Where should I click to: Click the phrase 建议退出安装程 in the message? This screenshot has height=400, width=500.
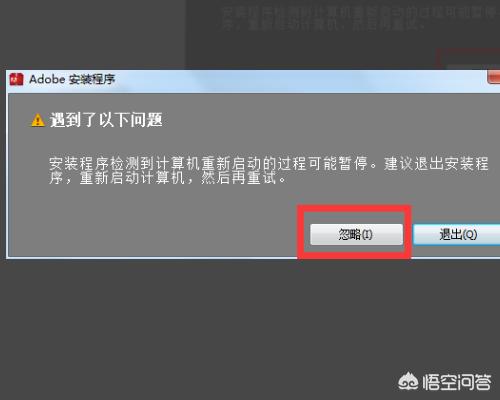point(436,164)
